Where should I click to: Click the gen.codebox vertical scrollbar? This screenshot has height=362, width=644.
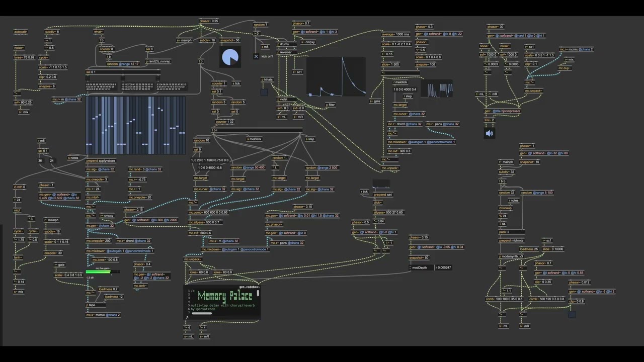(x=258, y=293)
